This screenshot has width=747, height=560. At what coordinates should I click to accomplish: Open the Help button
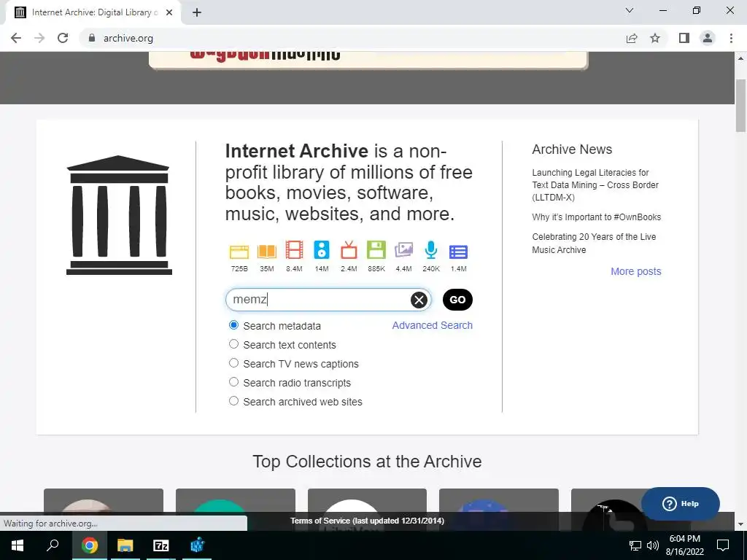pyautogui.click(x=681, y=503)
